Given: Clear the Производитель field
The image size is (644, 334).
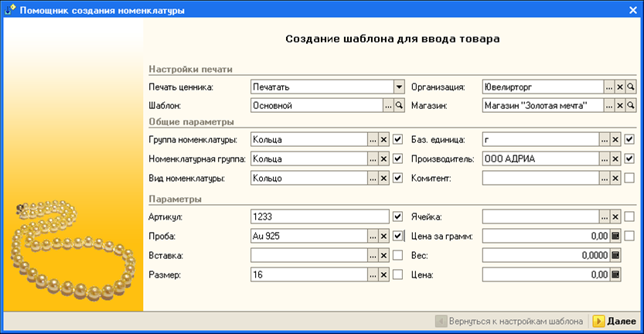Looking at the screenshot, I should (x=615, y=159).
